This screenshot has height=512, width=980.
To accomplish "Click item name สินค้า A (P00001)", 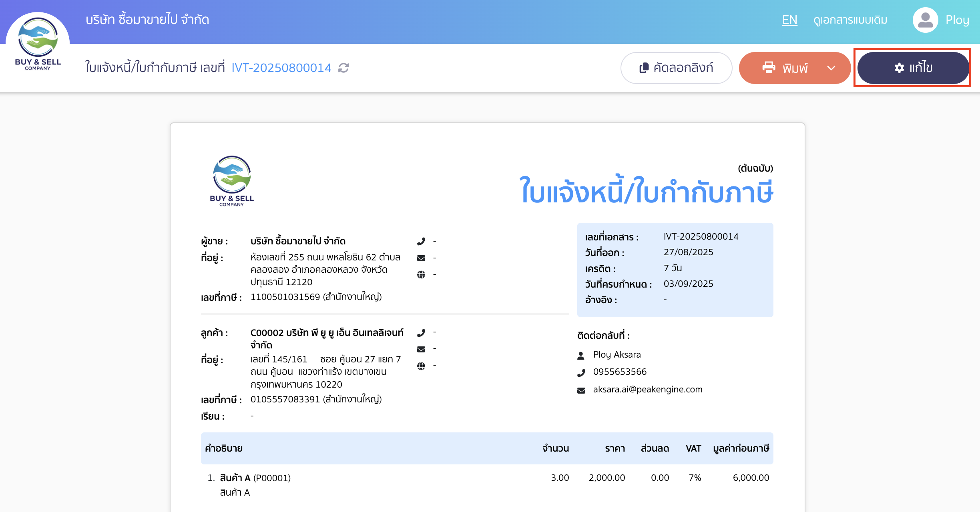I will [x=255, y=478].
